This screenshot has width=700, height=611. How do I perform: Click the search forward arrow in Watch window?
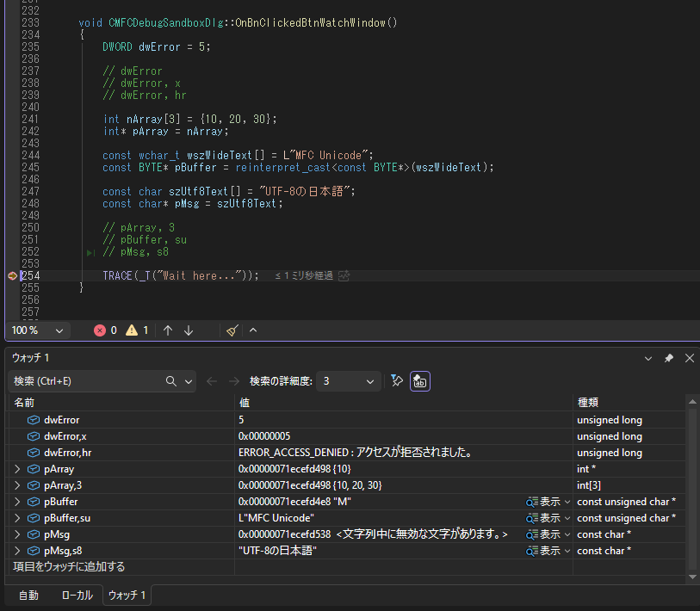pos(234,381)
